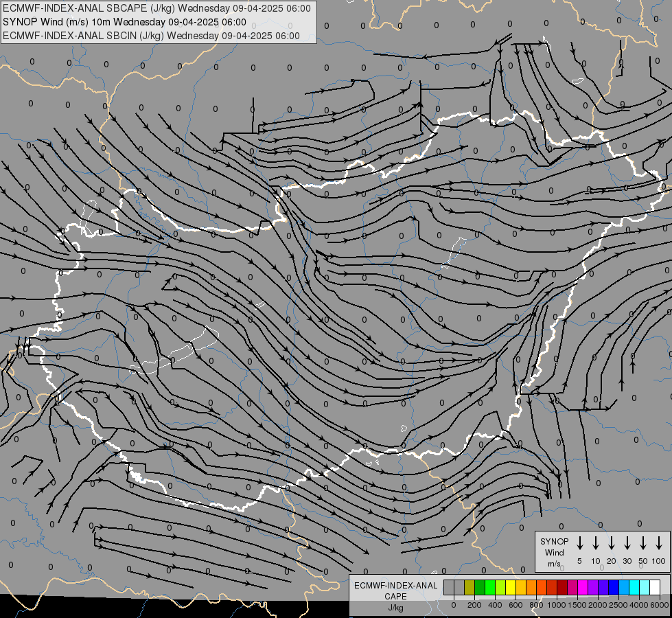Click the 6000 tick label on the CAPE scale
Screen dimensions: 672x618
[659, 605]
